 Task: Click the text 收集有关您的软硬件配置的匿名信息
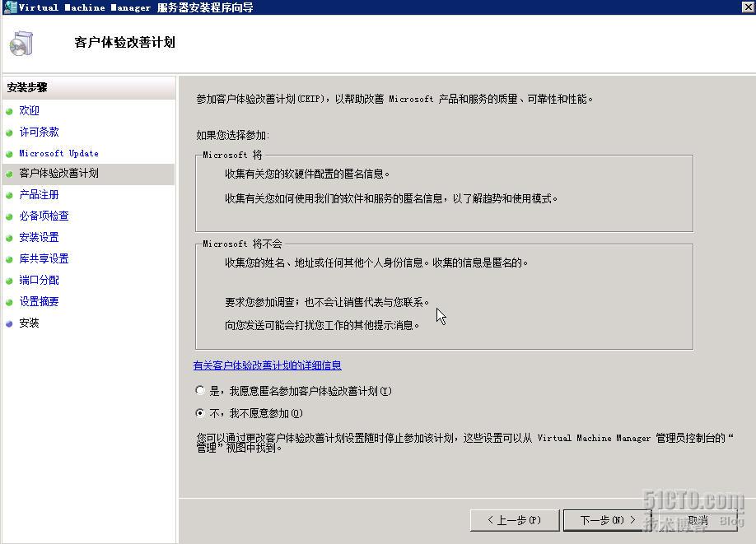tap(307, 174)
